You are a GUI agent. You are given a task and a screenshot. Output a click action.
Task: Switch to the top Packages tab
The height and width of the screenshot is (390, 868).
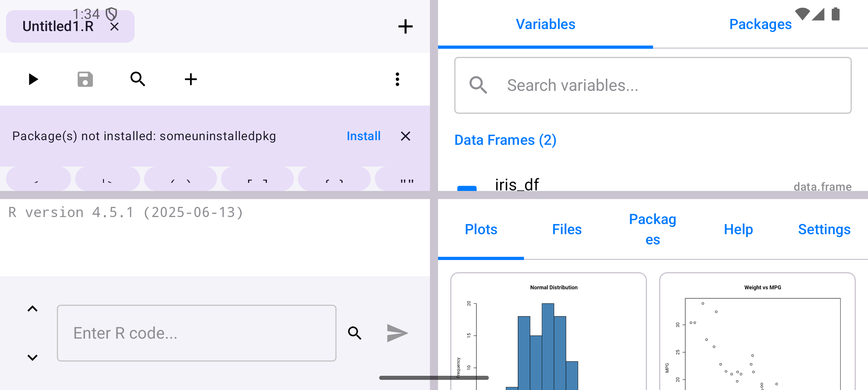tap(760, 24)
